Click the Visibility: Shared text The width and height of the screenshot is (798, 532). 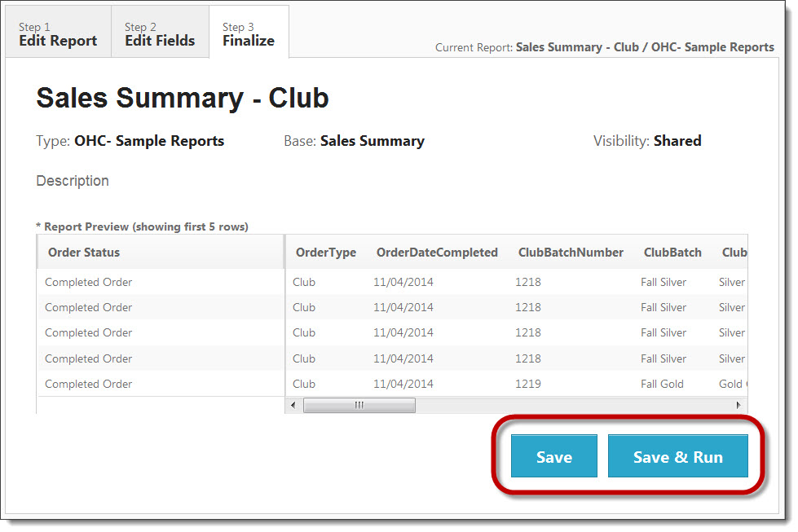(x=648, y=140)
